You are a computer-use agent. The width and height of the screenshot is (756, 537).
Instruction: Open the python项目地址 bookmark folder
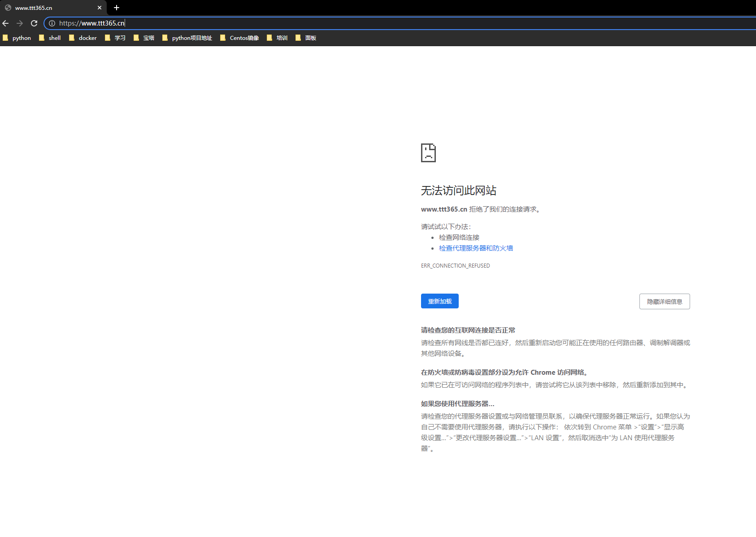[x=187, y=38]
